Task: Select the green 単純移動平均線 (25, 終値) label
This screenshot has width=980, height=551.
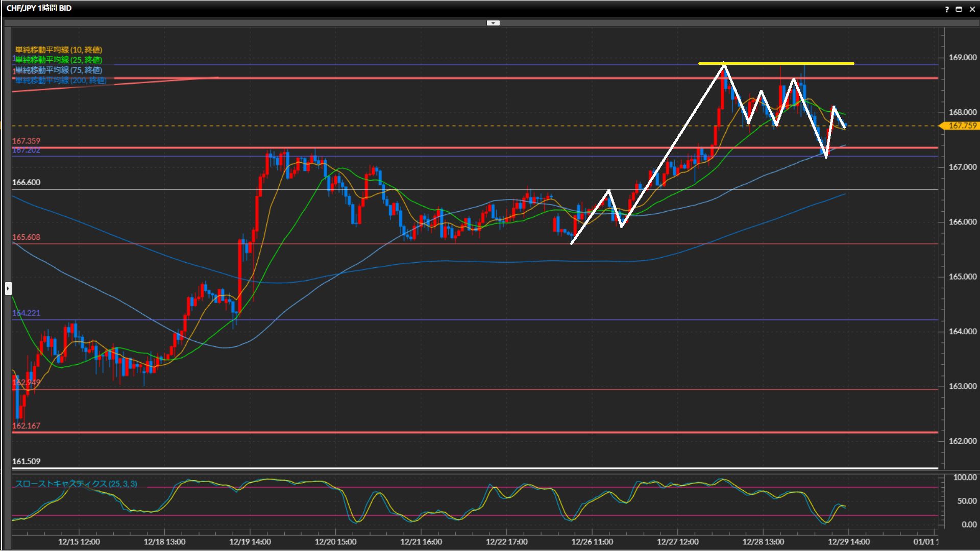Action: (59, 60)
